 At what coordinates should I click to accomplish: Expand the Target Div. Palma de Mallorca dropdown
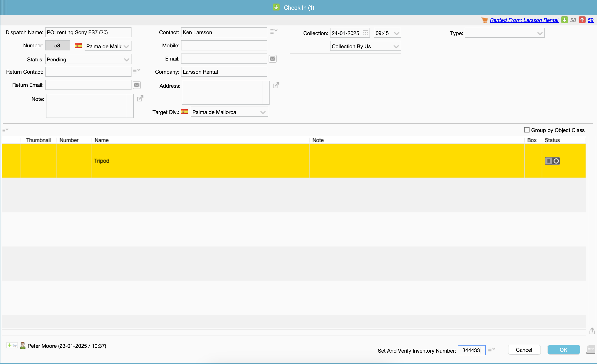coord(263,112)
